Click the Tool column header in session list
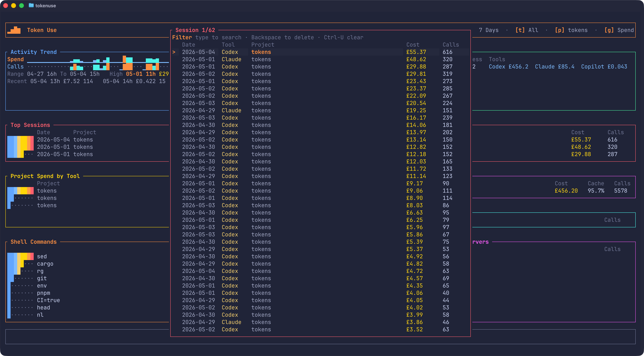 coord(228,45)
